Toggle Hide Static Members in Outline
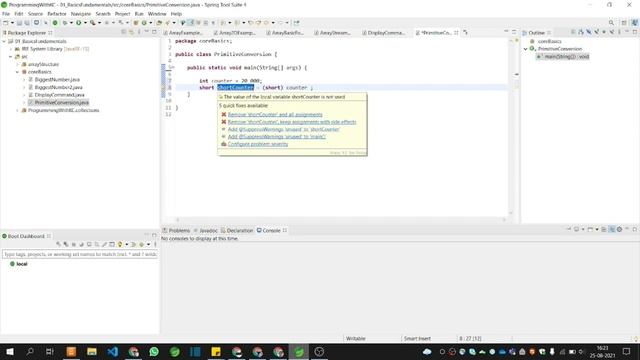The height and width of the screenshot is (360, 640). click(596, 32)
